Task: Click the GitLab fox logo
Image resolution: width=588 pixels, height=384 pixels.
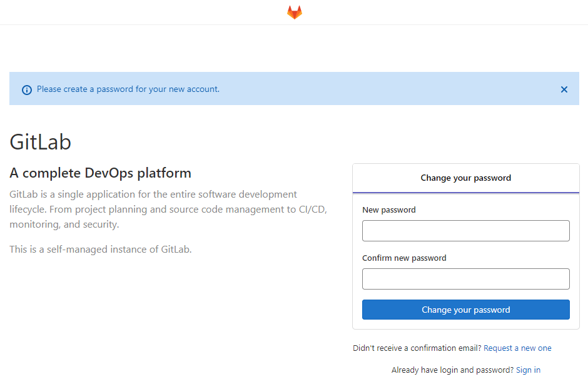Action: 295,12
